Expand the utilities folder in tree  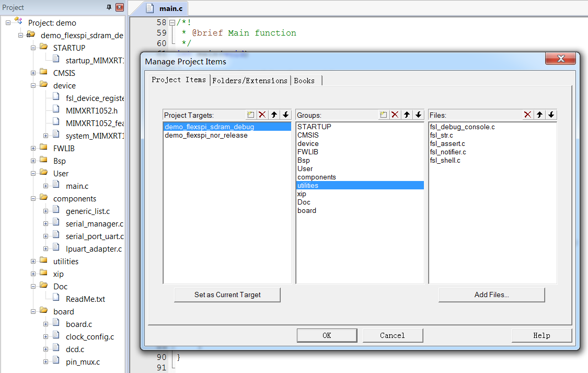point(33,261)
